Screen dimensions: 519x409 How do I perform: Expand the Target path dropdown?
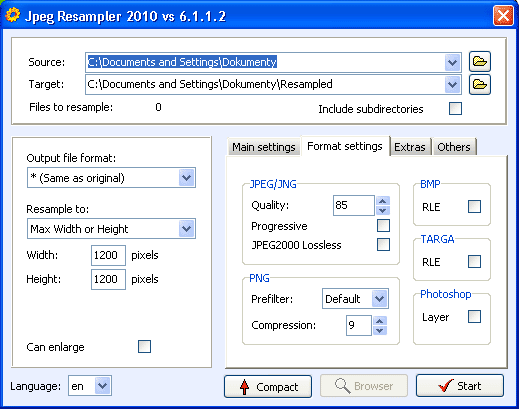tap(452, 85)
